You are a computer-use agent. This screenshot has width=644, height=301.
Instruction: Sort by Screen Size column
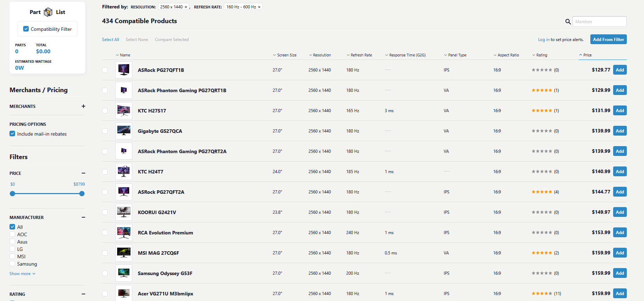point(284,55)
